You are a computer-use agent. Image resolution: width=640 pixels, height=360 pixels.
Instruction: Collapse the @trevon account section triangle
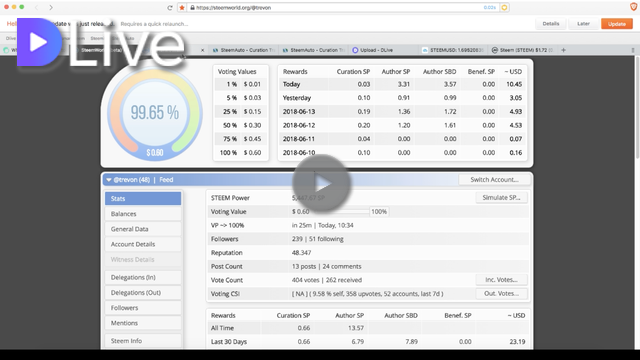109,180
